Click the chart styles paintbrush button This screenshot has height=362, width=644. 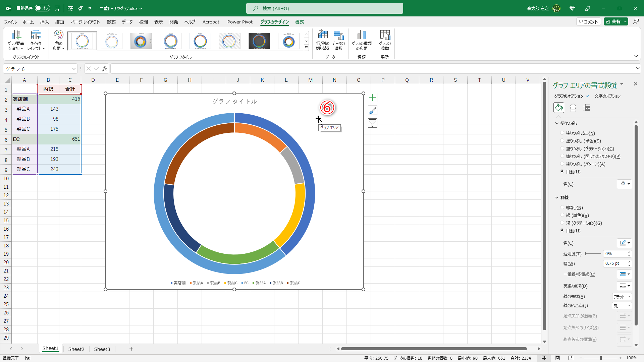372,110
